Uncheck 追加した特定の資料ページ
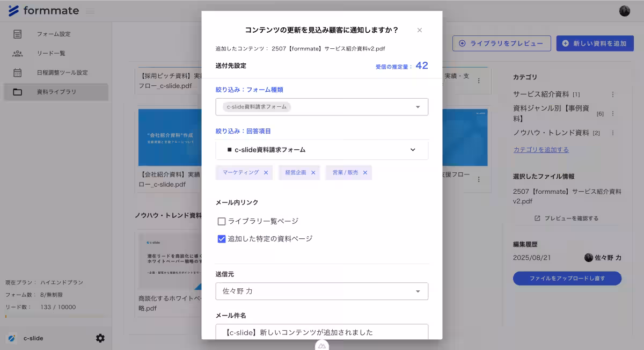 [x=221, y=238]
